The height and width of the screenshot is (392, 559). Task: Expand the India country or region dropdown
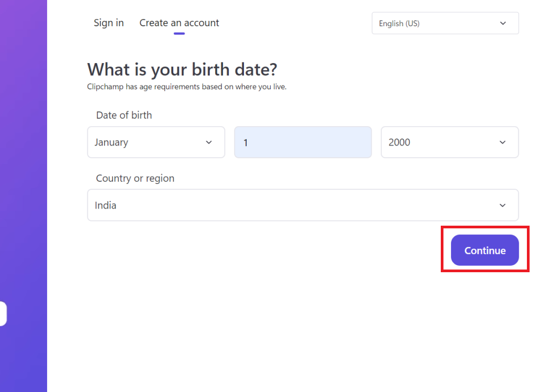[294, 205]
